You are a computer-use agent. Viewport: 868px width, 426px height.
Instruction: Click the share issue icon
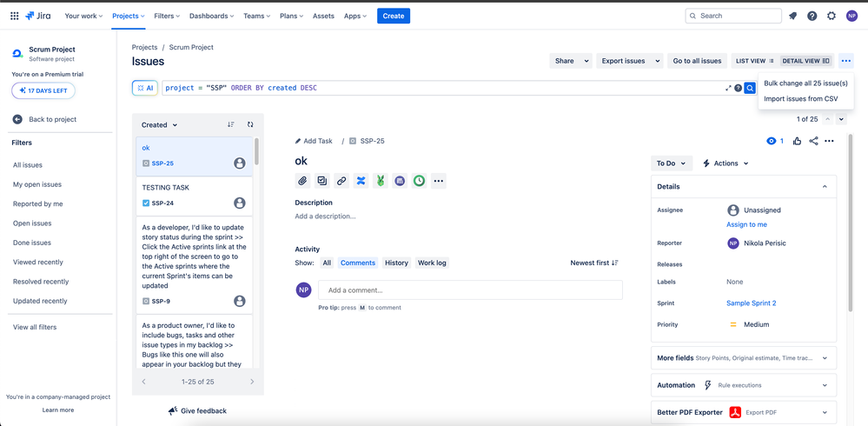click(x=813, y=141)
